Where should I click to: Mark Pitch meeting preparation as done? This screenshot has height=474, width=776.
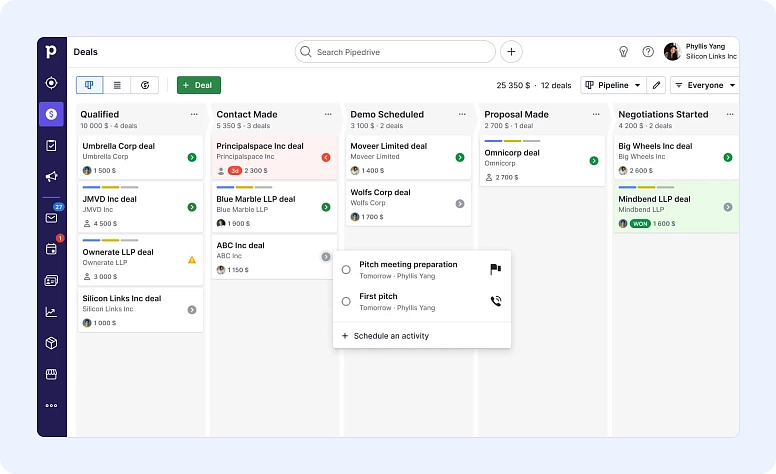pos(346,270)
